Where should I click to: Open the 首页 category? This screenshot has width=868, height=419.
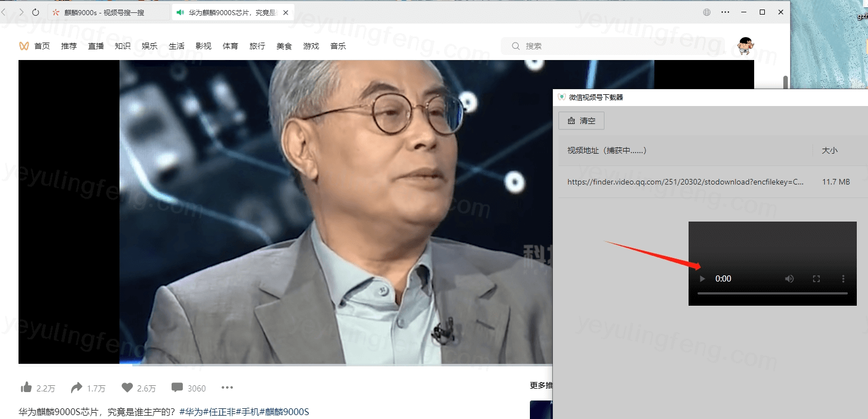pos(42,46)
